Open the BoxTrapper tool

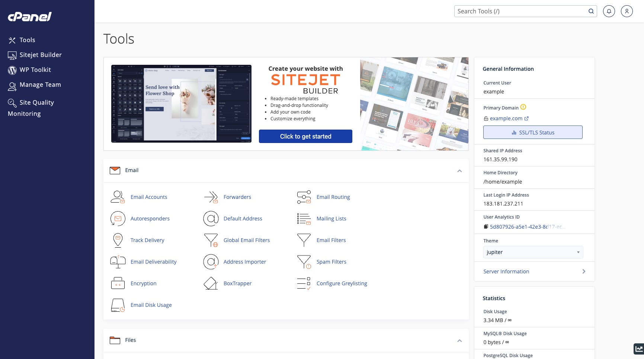[237, 283]
